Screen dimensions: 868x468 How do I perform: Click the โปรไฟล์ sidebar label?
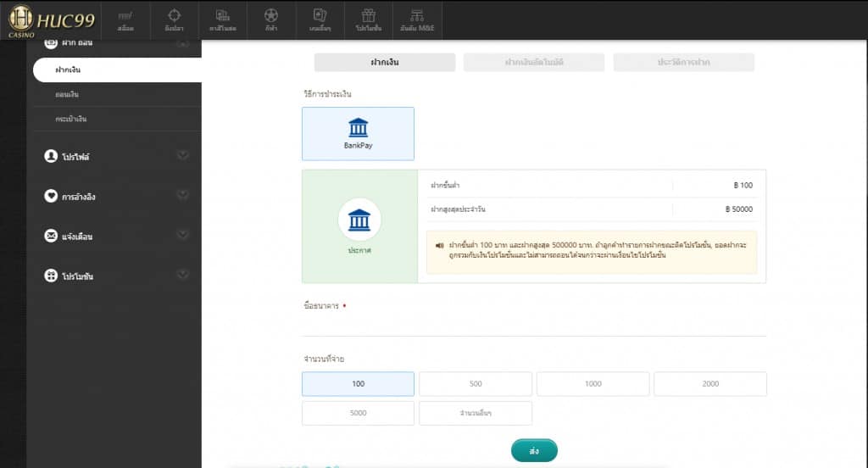[x=75, y=157]
